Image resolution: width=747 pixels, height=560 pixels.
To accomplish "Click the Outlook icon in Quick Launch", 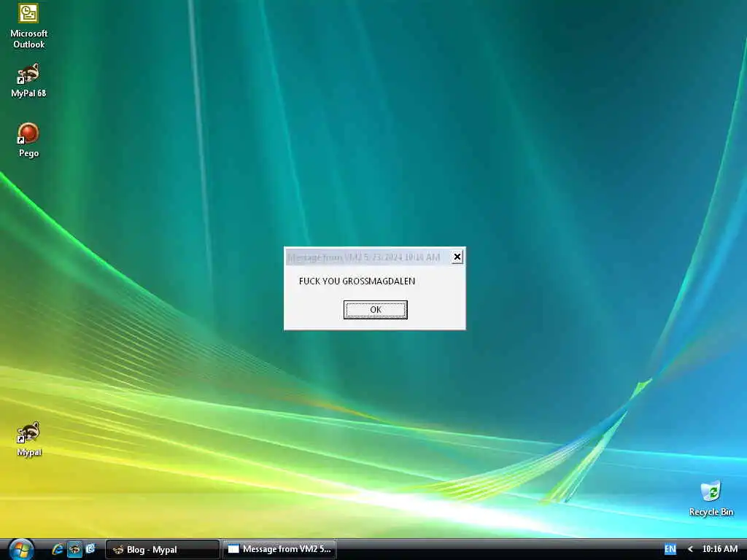I will point(90,548).
